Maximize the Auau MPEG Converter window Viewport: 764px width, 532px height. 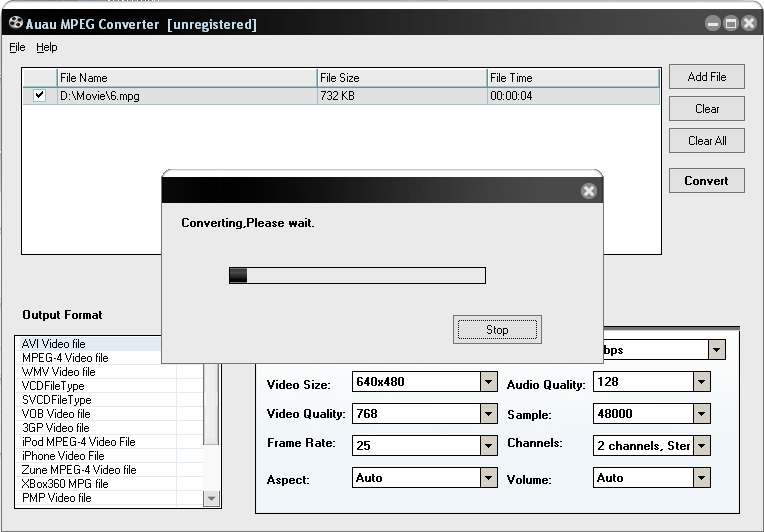[x=731, y=23]
